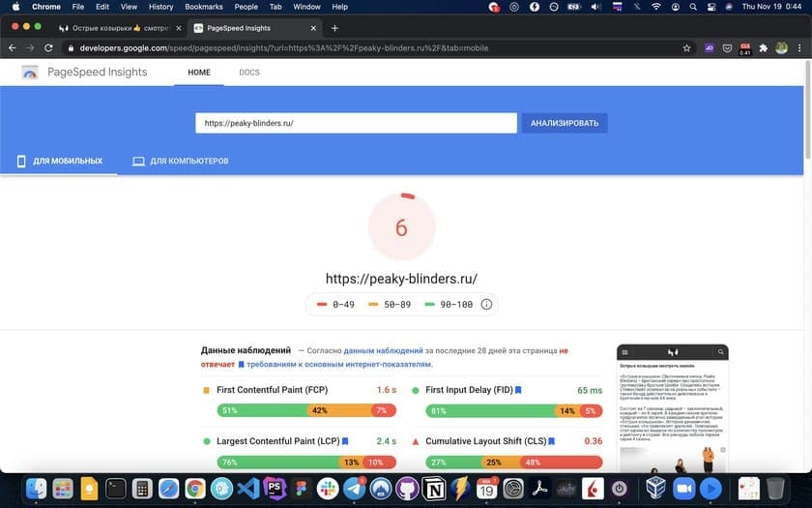
Task: Go back with the browser back arrow
Action: pos(13,48)
